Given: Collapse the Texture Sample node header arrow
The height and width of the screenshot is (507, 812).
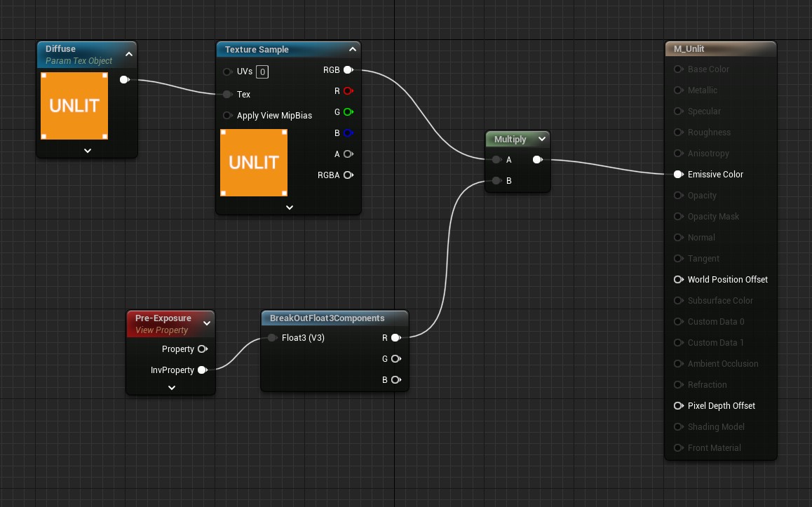Looking at the screenshot, I should (x=353, y=49).
